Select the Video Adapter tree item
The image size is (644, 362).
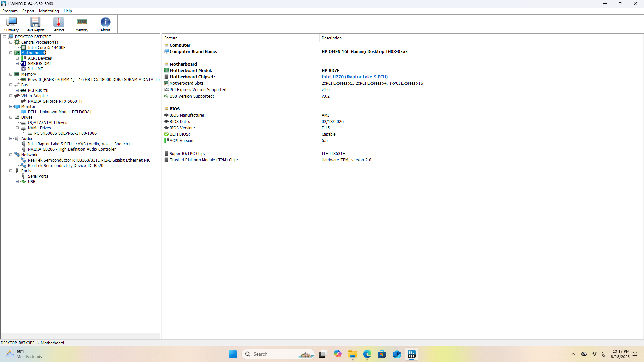coord(35,96)
